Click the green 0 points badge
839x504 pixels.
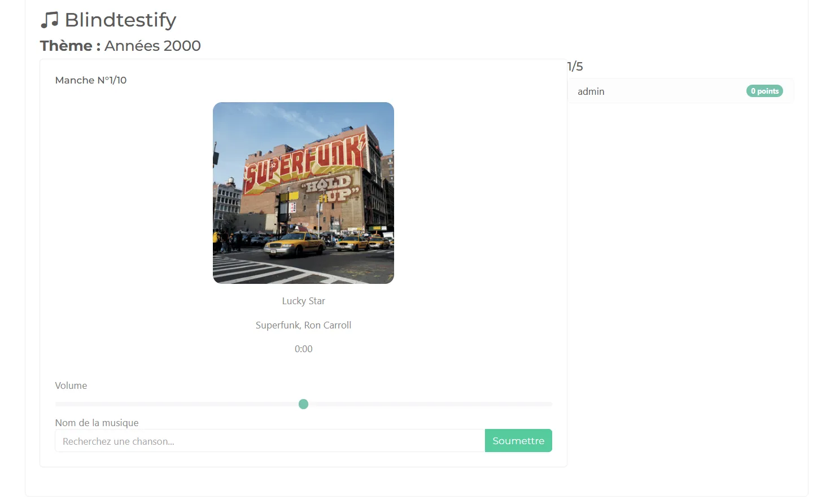(764, 91)
